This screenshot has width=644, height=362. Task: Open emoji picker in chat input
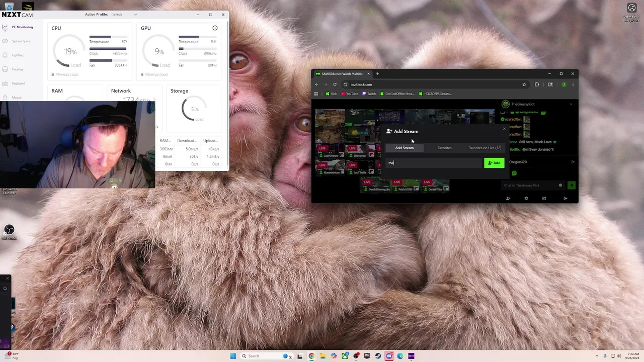(560, 186)
